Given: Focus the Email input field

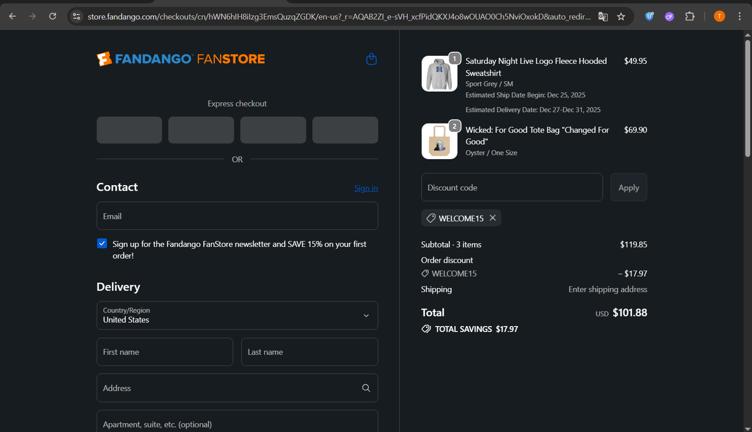Looking at the screenshot, I should (x=237, y=216).
